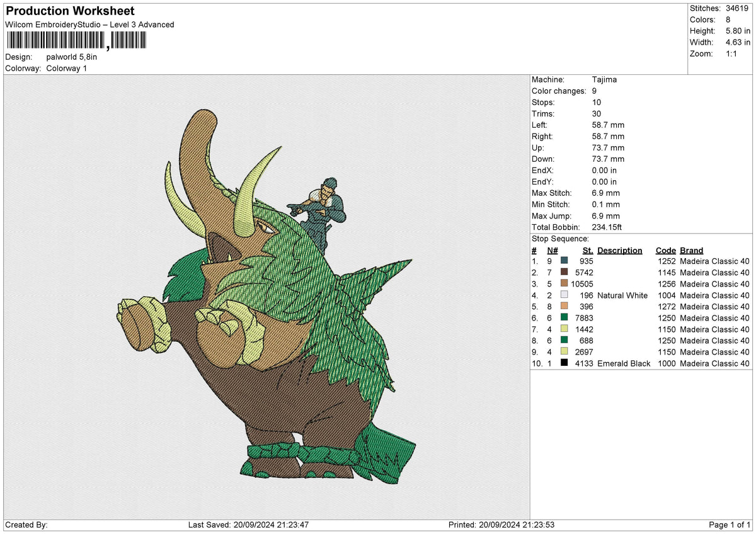Click the Height value 5.80 in
756x534 pixels.
point(738,31)
